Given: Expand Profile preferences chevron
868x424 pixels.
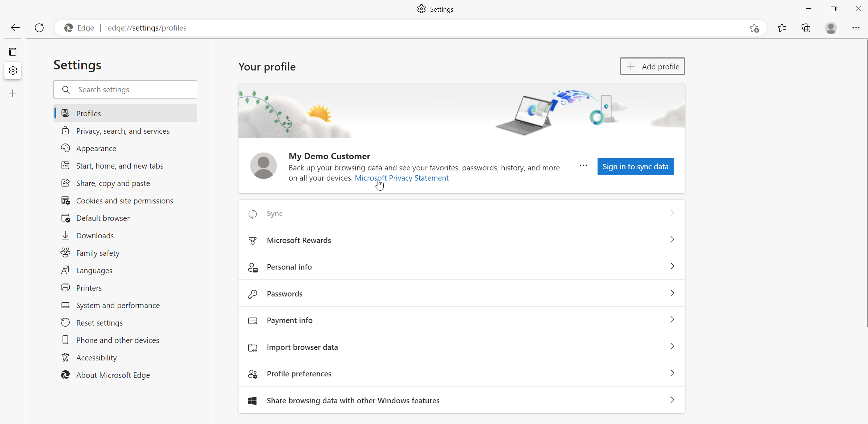Looking at the screenshot, I should pos(672,373).
